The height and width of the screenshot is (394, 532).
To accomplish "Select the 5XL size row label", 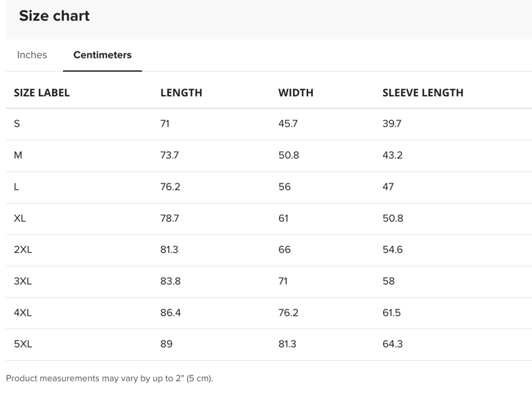I will [23, 343].
